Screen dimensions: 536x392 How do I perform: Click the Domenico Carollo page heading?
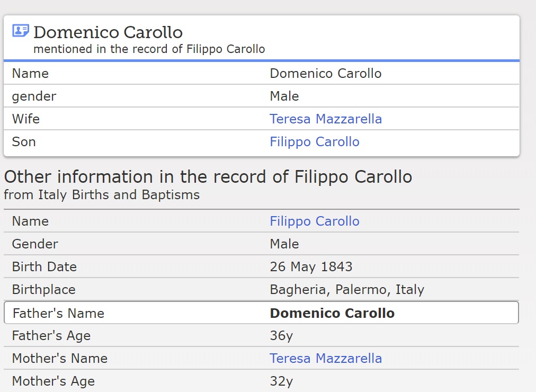108,32
